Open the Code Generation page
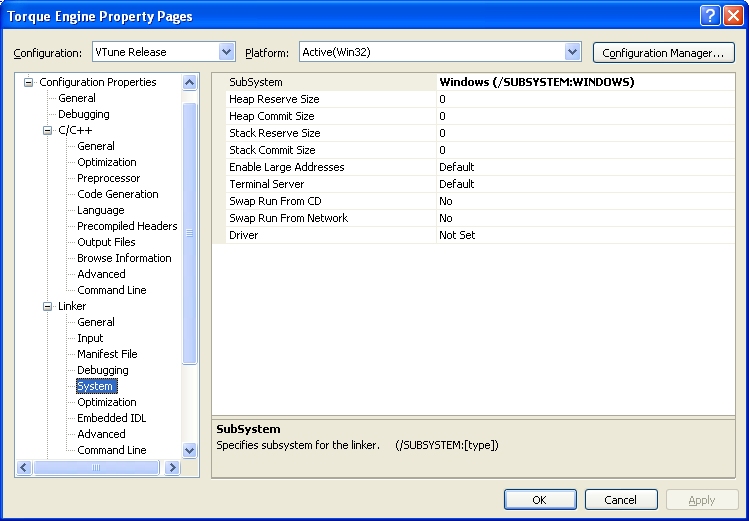749x521 pixels. coord(117,194)
